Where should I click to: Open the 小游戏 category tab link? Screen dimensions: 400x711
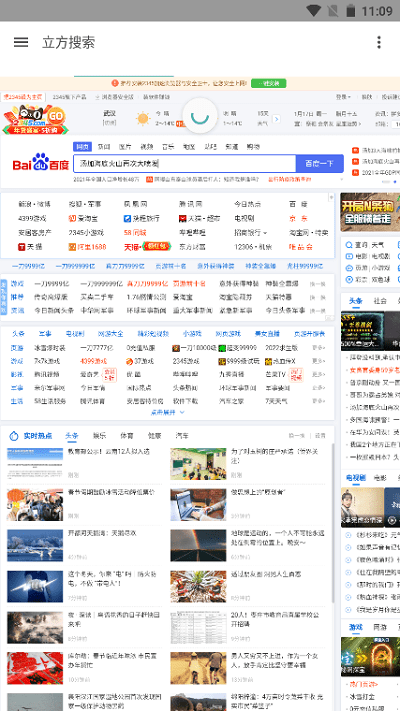(x=192, y=334)
